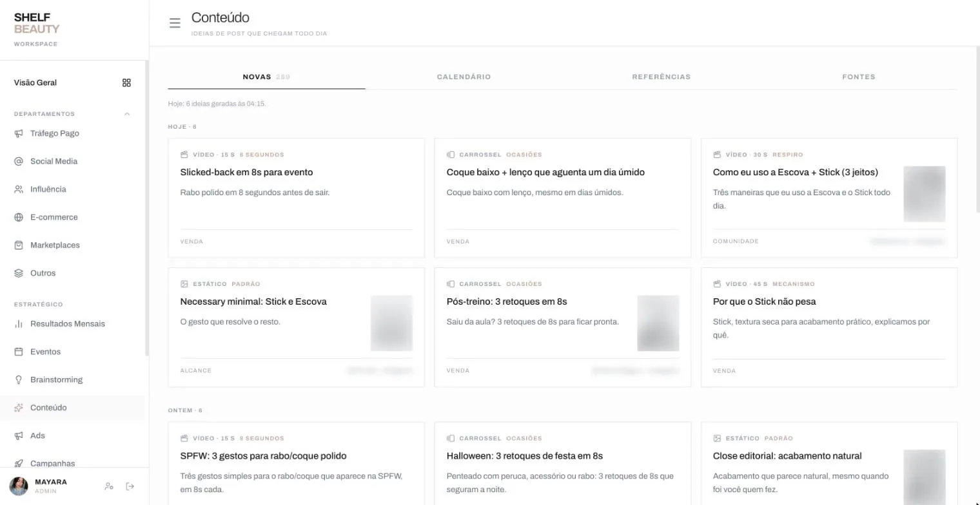Screen dimensions: 980x505
Task: Open Outros department
Action: tap(72, 273)
